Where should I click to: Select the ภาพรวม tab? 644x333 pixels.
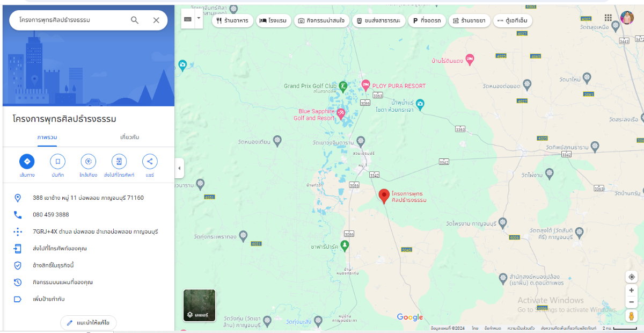(x=47, y=137)
